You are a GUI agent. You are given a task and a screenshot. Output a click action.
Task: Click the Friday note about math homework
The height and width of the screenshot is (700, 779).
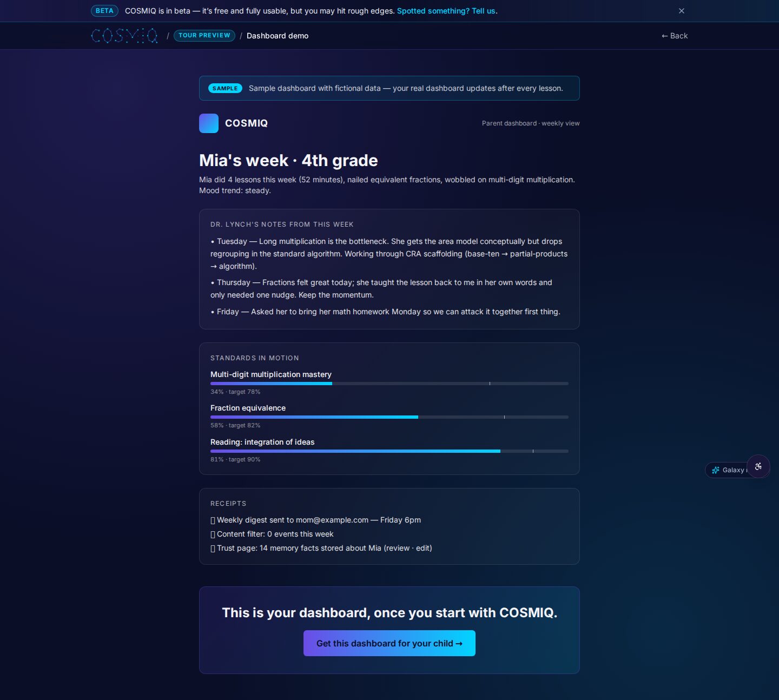coord(385,312)
